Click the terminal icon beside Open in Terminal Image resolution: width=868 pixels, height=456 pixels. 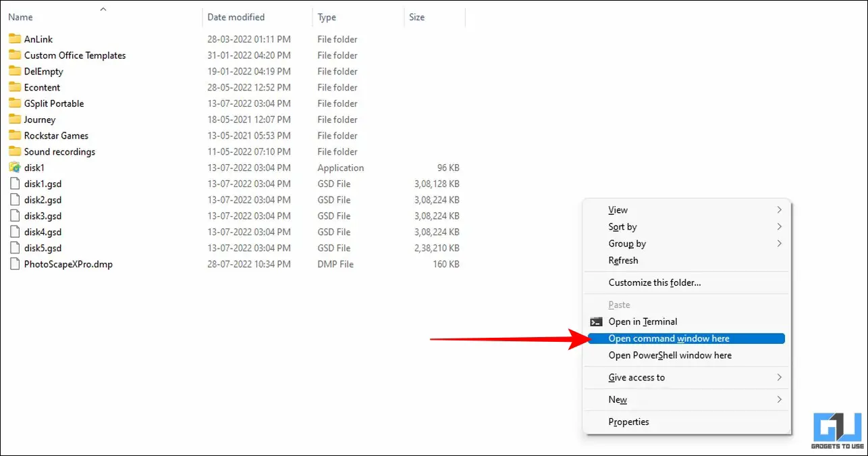(596, 322)
